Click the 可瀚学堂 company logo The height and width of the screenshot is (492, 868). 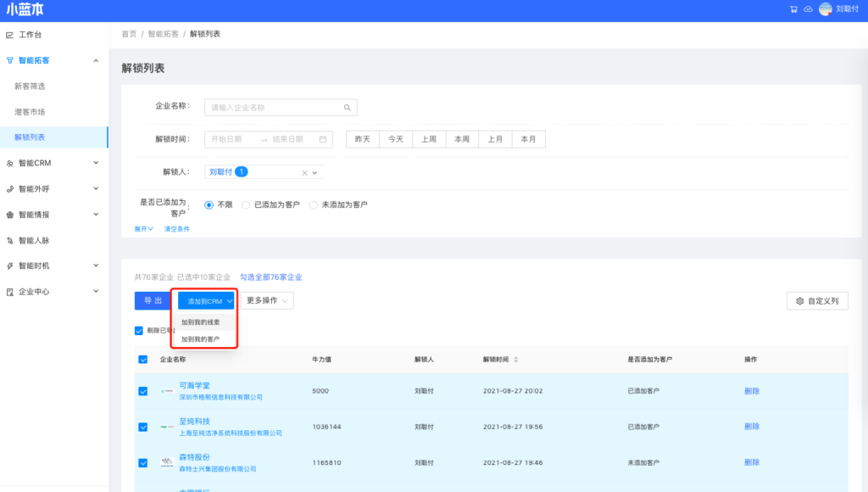tap(167, 391)
